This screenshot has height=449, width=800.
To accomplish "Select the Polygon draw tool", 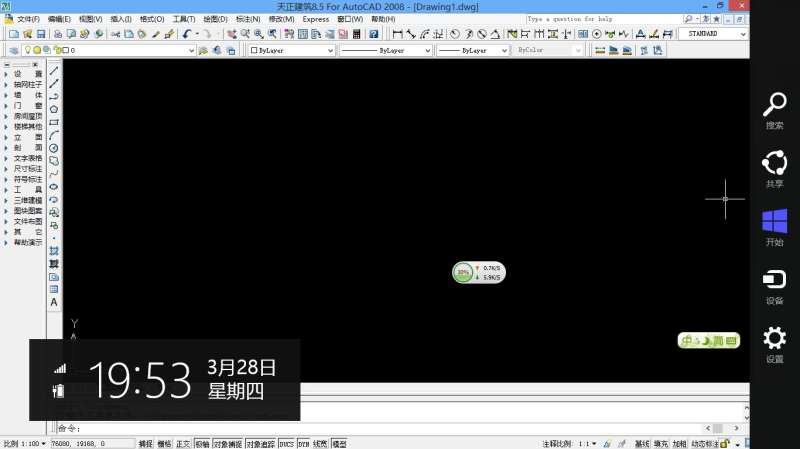I will tap(54, 109).
